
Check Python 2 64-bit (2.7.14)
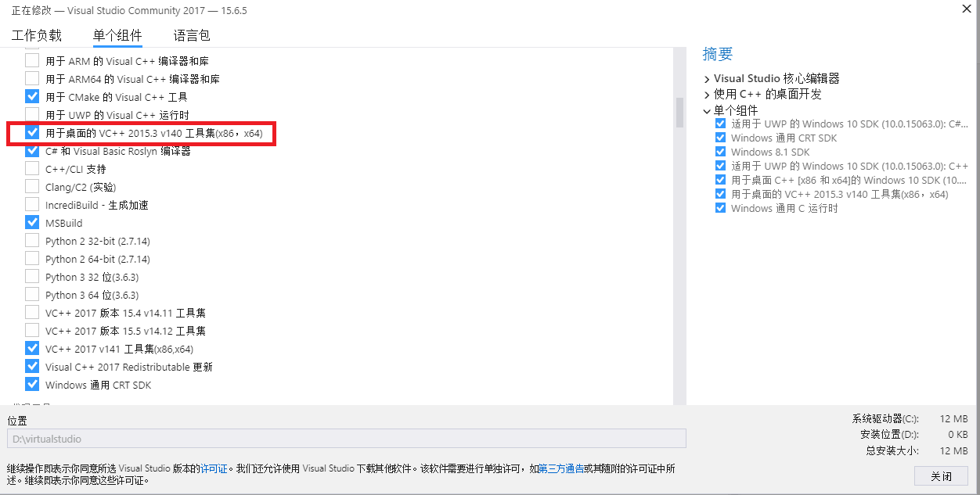(32, 258)
